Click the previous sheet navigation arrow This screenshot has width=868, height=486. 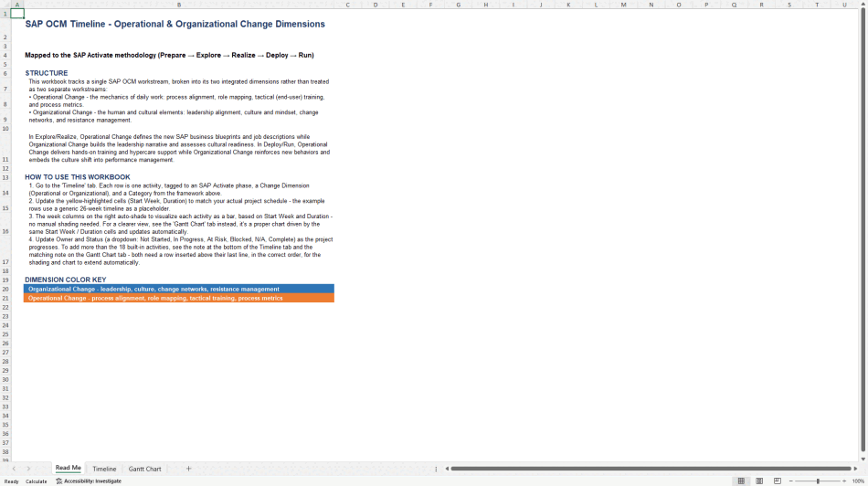pos(14,469)
